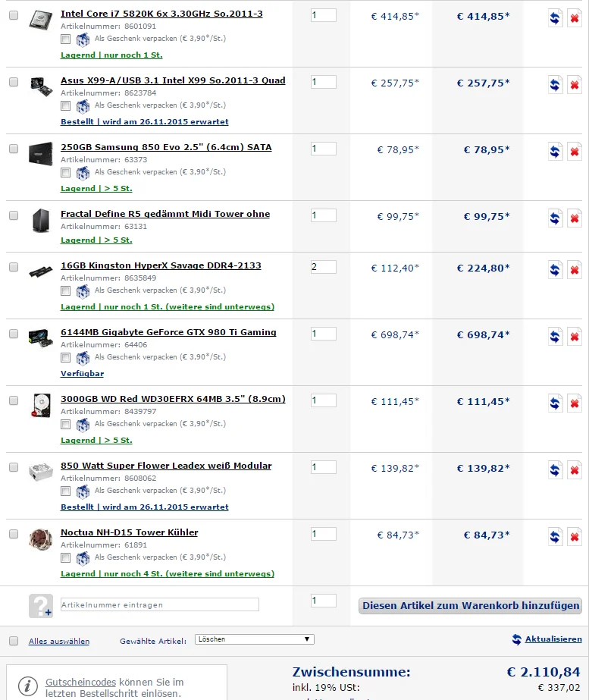The height and width of the screenshot is (700, 589).
Task: Click the Artikelnummer eintragen input field
Action: coord(159,604)
